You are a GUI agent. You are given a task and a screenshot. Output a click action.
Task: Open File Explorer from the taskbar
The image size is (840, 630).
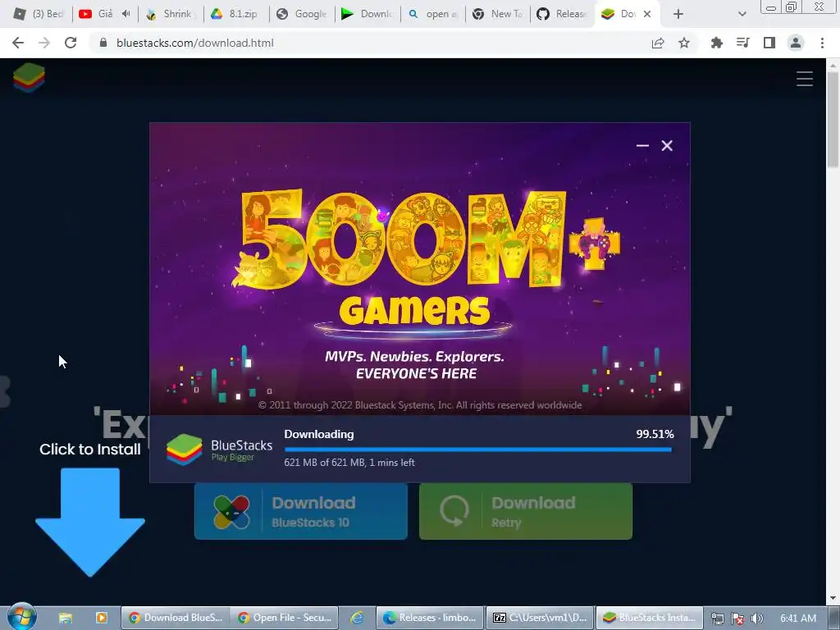[66, 618]
